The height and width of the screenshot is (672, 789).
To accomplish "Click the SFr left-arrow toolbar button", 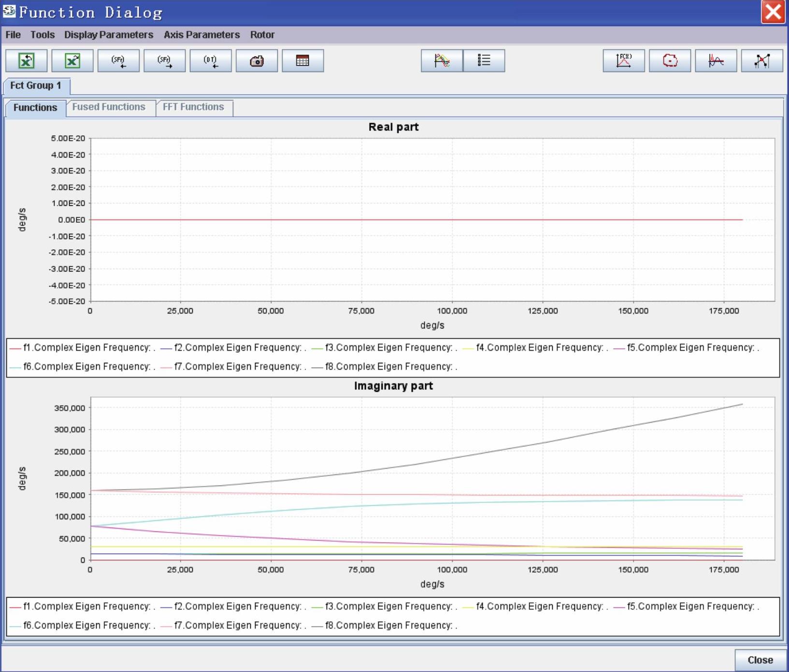I will [118, 61].
